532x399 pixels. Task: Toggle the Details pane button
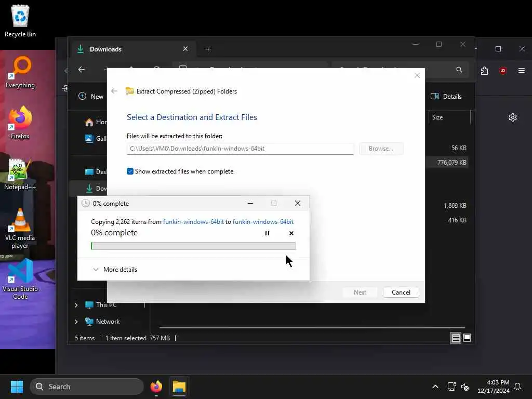(x=446, y=96)
